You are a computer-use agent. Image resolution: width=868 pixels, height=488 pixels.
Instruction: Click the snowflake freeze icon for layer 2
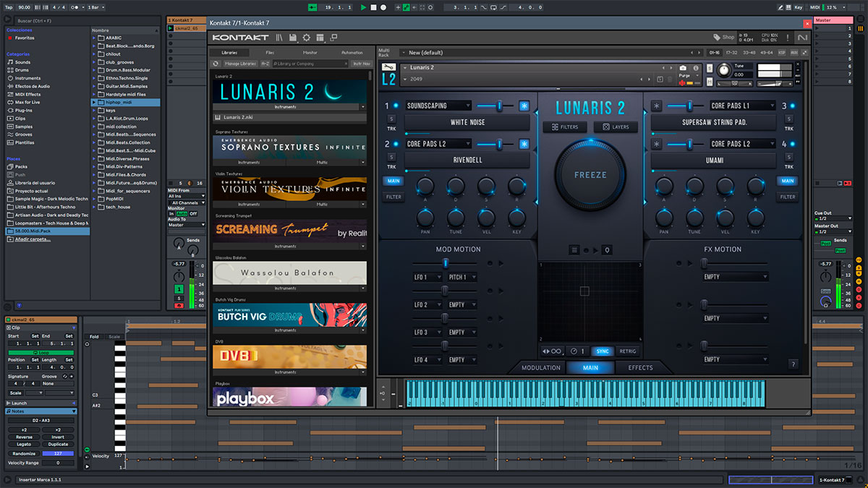coord(524,144)
